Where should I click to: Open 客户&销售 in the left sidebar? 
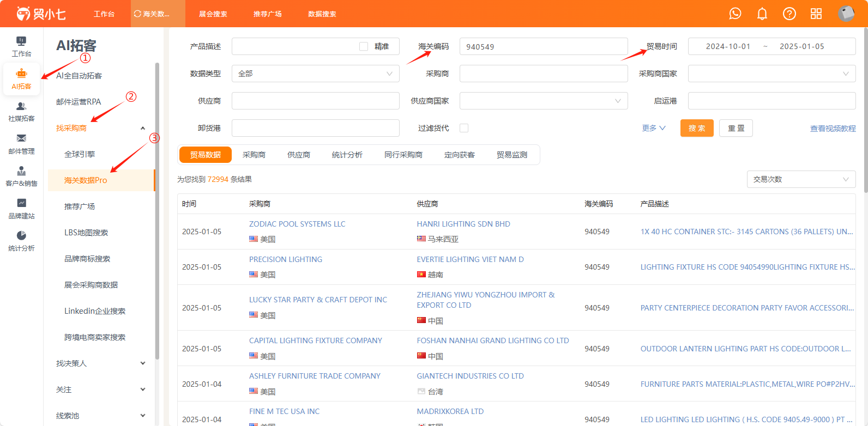21,177
